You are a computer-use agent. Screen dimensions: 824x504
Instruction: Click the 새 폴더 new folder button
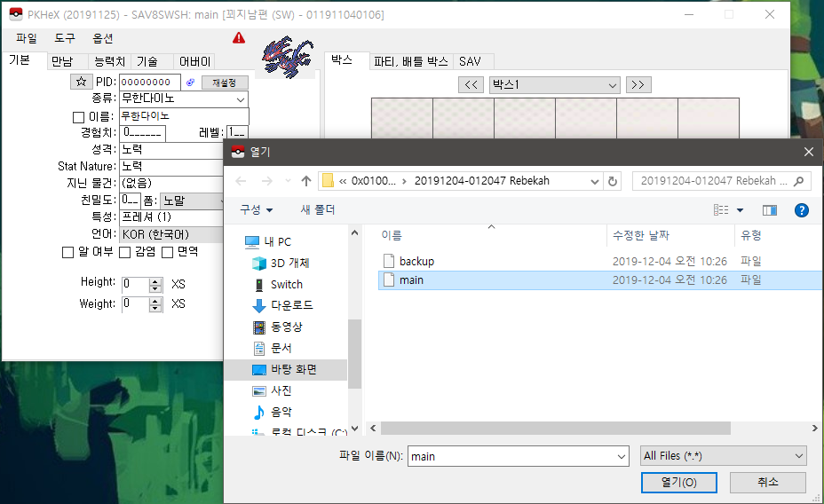pyautogui.click(x=317, y=210)
